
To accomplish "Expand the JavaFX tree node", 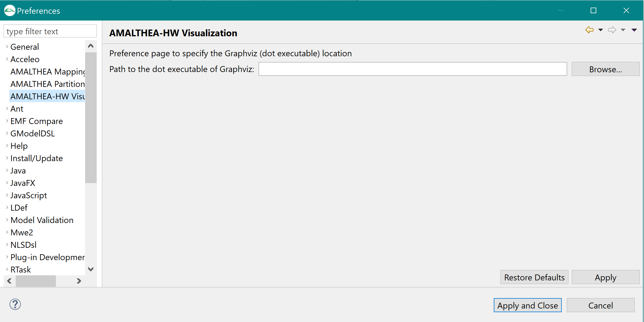I will click(x=7, y=183).
